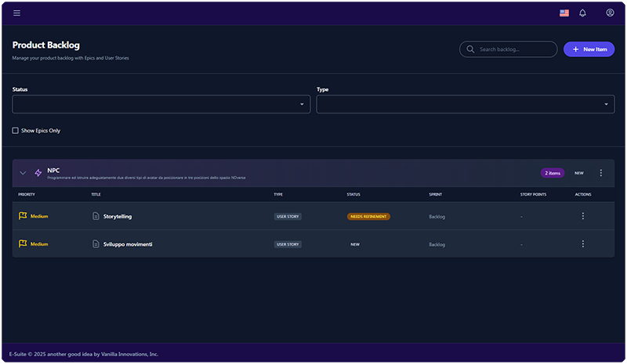Open actions menu for Sviluppo movimenti row

click(582, 244)
